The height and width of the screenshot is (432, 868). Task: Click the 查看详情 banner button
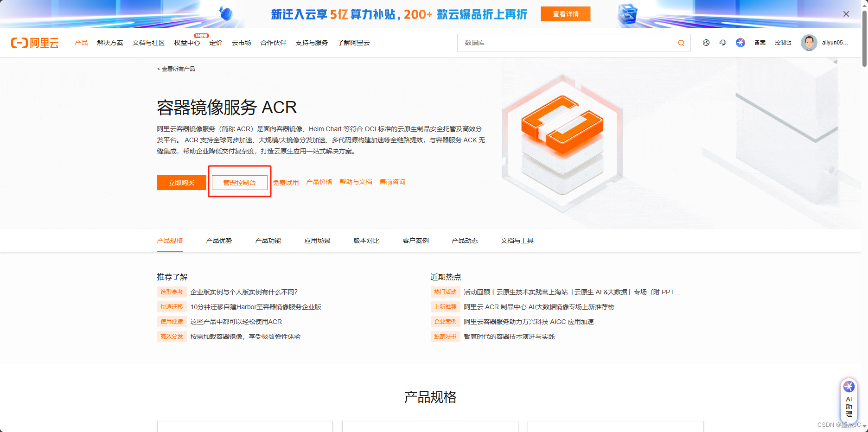click(x=566, y=14)
